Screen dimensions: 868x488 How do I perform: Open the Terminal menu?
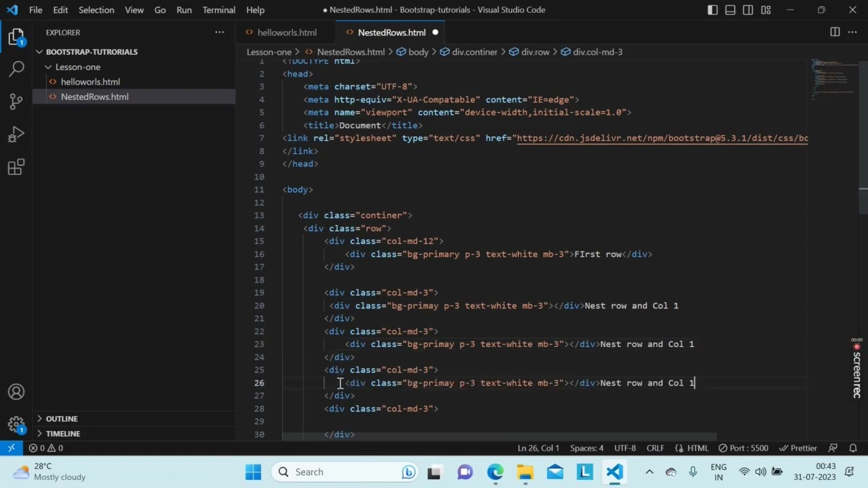(219, 10)
